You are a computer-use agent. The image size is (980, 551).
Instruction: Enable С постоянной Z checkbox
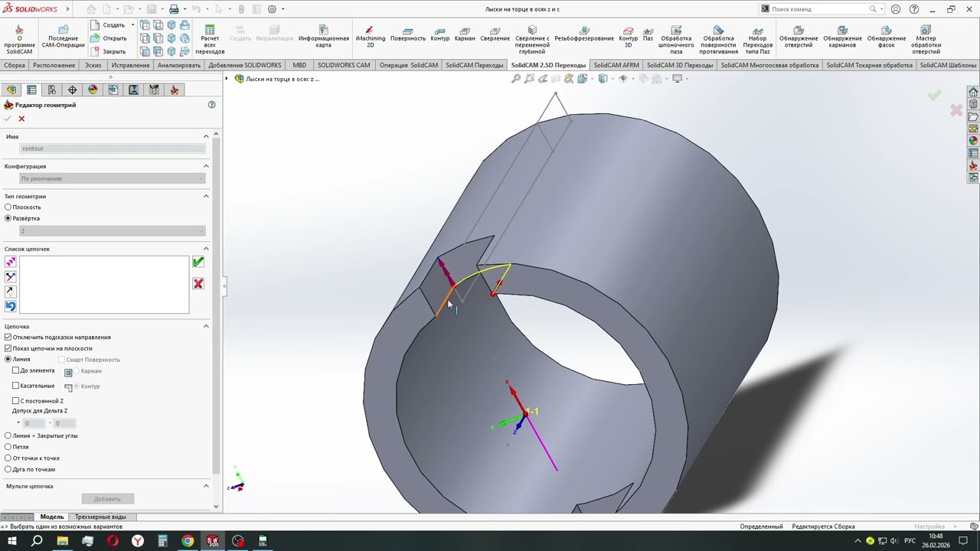click(x=16, y=400)
